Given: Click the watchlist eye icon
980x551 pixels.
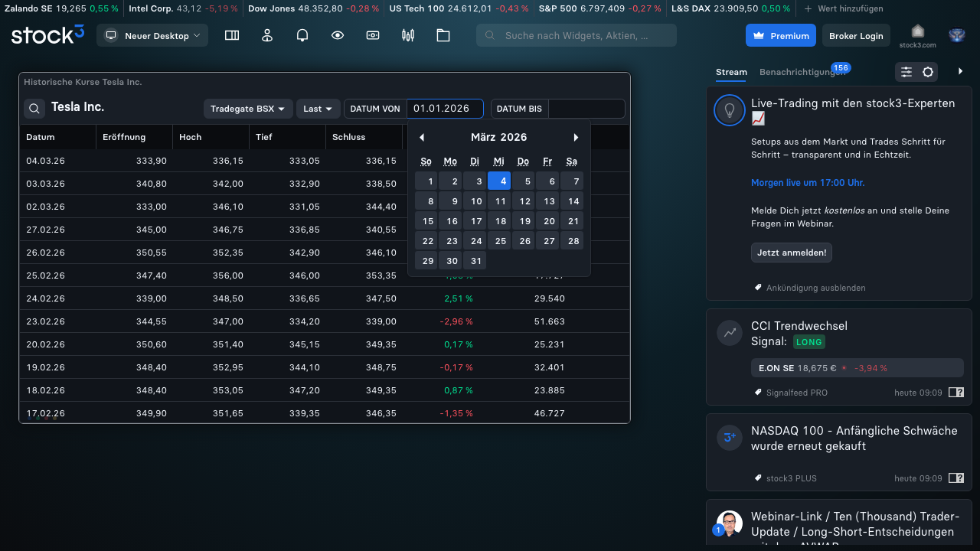Looking at the screenshot, I should (338, 35).
